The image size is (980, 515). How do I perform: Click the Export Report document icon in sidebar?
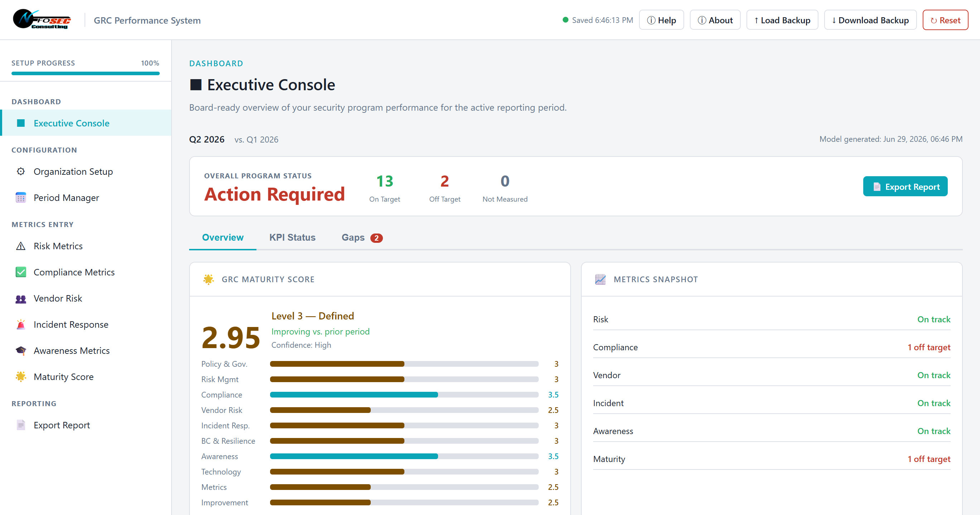tap(21, 425)
